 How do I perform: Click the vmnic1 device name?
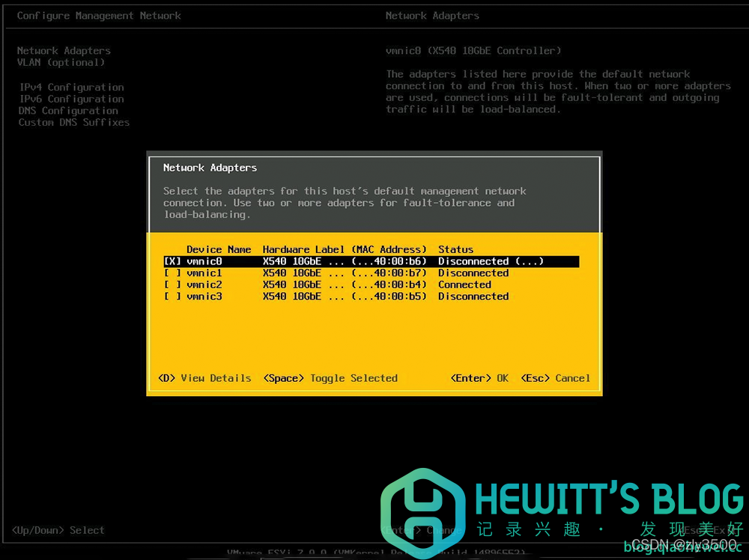[204, 273]
